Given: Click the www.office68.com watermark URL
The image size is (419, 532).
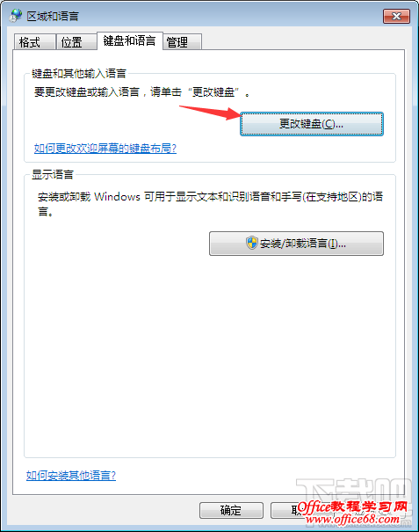Looking at the screenshot, I should (x=352, y=519).
